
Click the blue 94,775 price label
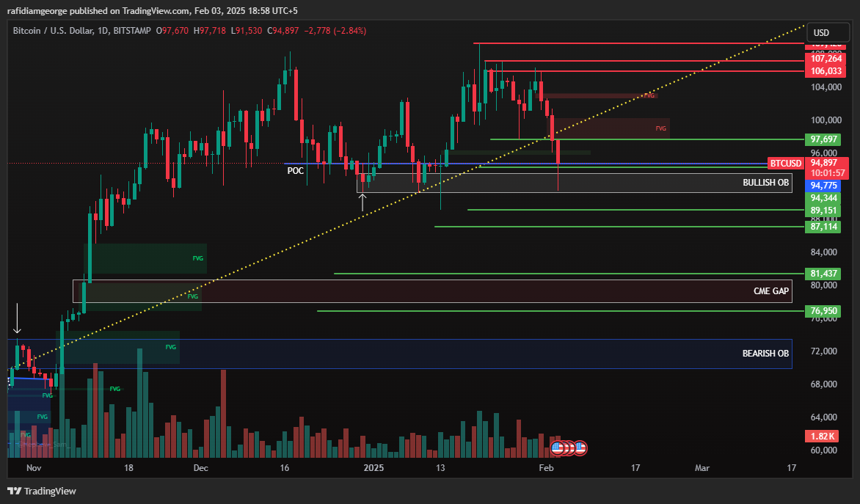(x=823, y=186)
